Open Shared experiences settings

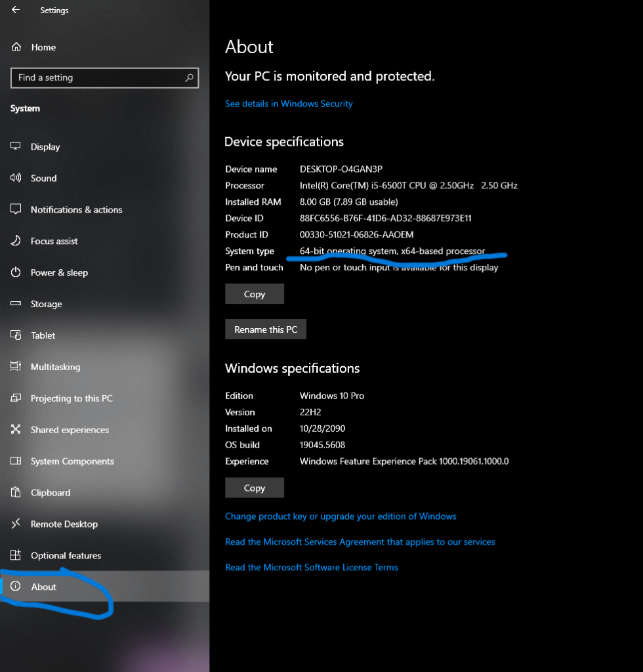click(x=104, y=429)
